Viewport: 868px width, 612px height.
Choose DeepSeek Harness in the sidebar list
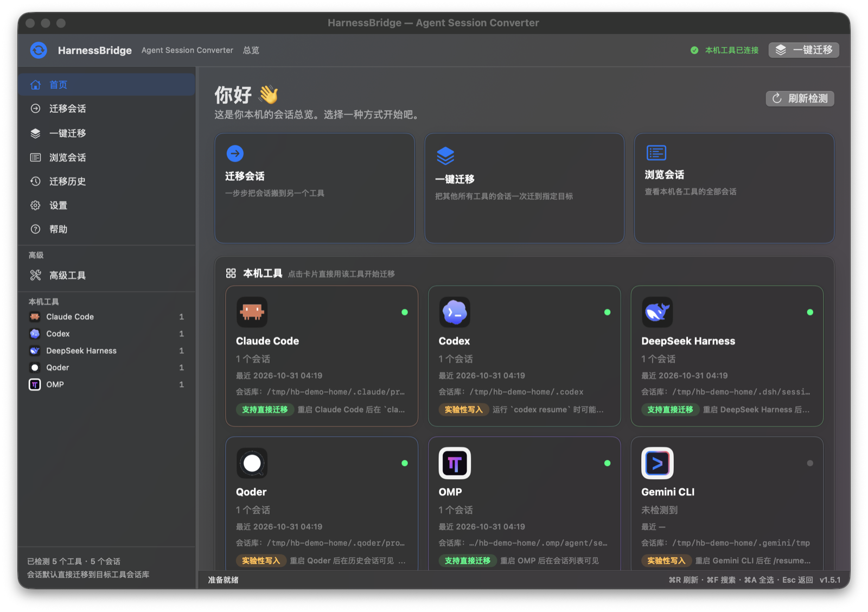click(107, 350)
